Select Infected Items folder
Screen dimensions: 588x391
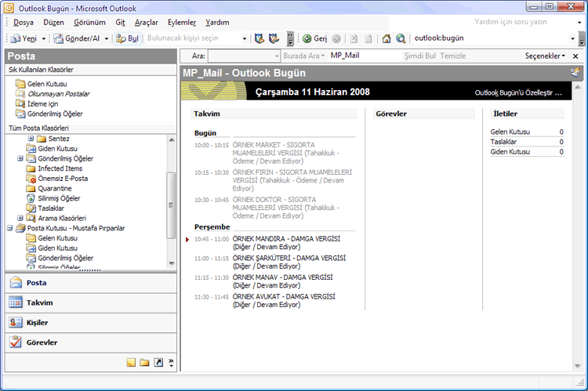pyautogui.click(x=60, y=168)
